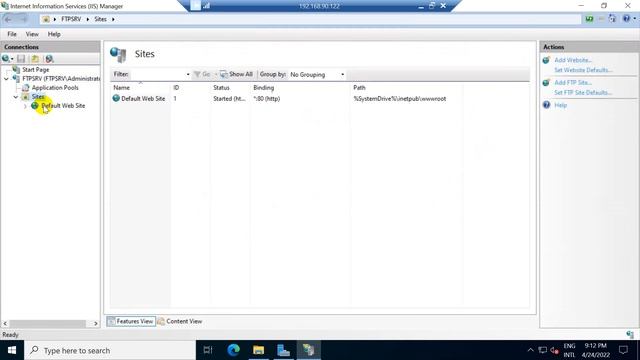Click the Application Pools icon
This screenshot has width=640, height=360.
coord(25,88)
